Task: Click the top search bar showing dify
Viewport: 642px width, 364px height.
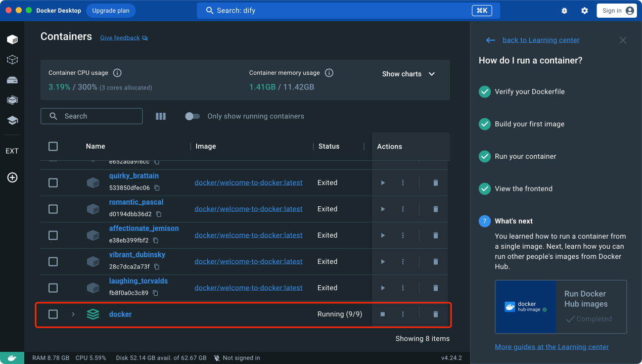Action: (348, 11)
